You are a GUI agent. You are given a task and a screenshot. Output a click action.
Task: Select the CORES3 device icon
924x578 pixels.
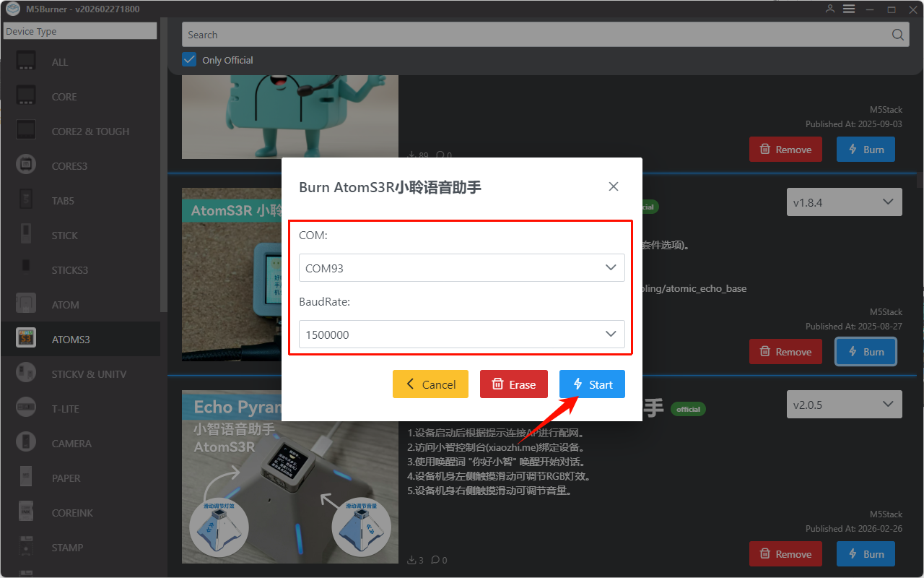tap(26, 165)
